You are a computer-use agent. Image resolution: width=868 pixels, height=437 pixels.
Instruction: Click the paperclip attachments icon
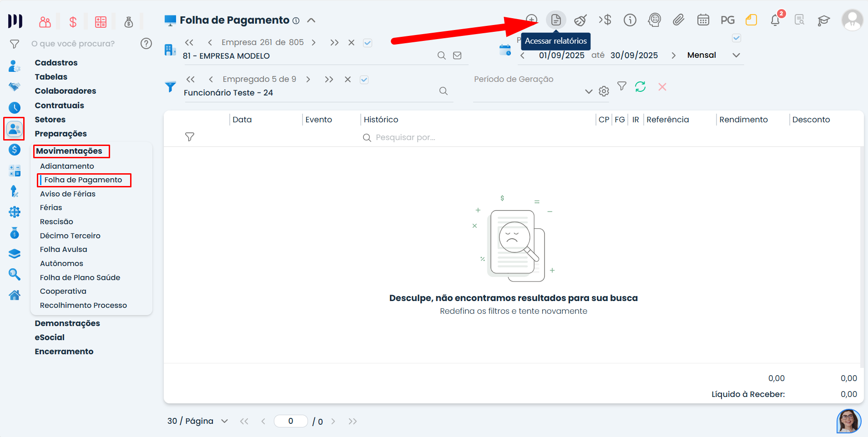[x=678, y=20]
